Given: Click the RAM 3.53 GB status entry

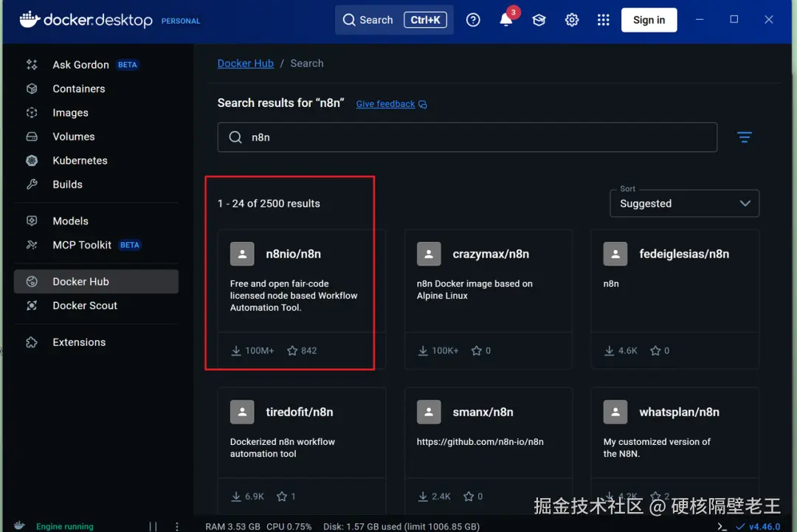Looking at the screenshot, I should tap(232, 526).
